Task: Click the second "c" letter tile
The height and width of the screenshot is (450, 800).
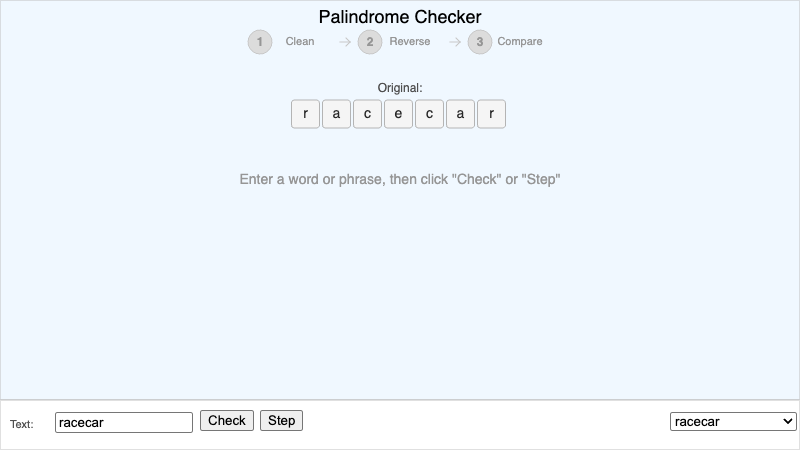Action: (x=429, y=114)
